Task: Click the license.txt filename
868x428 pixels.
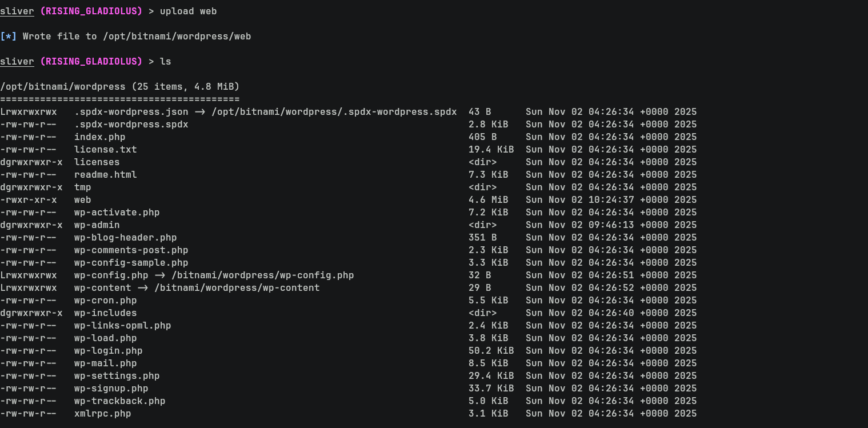Action: tap(105, 150)
